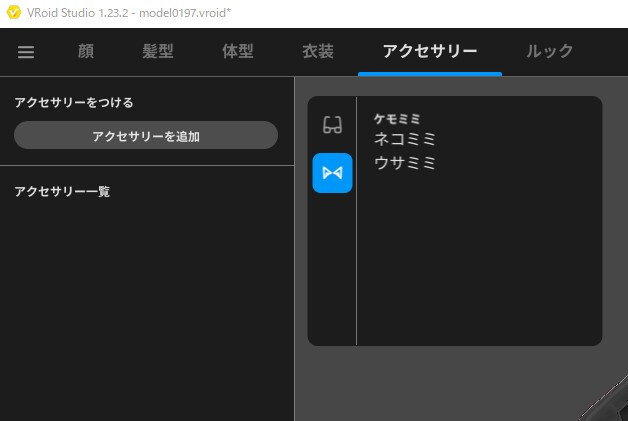
Task: Choose ネコミミ from the accessory list
Action: (x=405, y=140)
